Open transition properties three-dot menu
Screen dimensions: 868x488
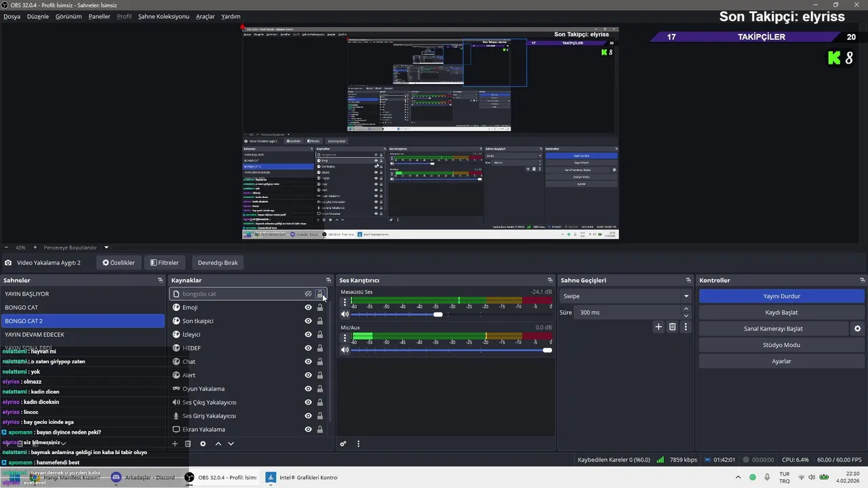(x=686, y=327)
